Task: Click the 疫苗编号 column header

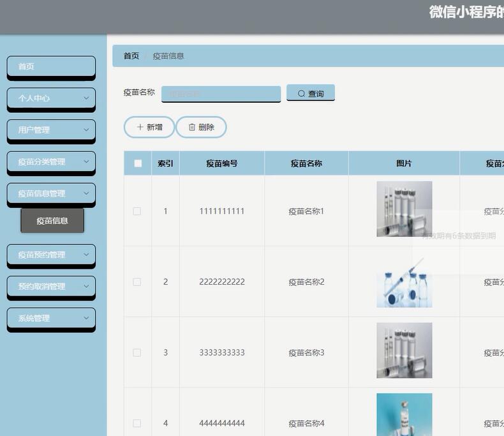Action: (x=222, y=163)
